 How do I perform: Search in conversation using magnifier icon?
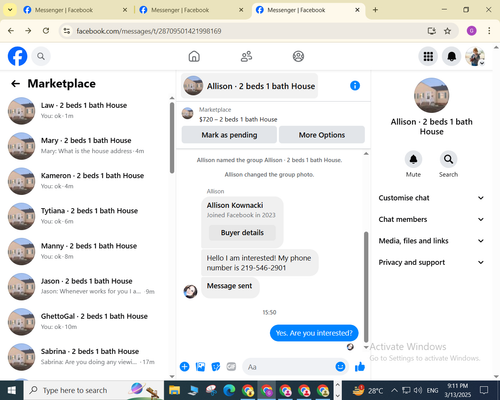tap(448, 159)
